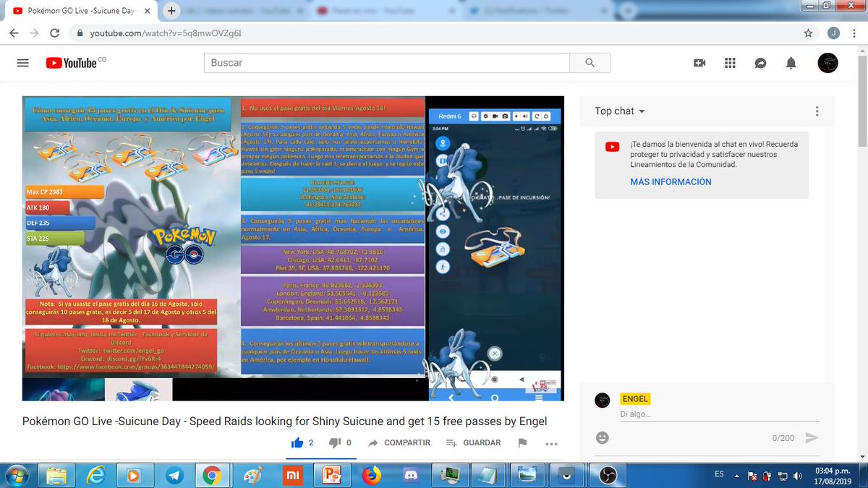
Task: Click the ENGEL username badge in chat
Action: (x=635, y=399)
